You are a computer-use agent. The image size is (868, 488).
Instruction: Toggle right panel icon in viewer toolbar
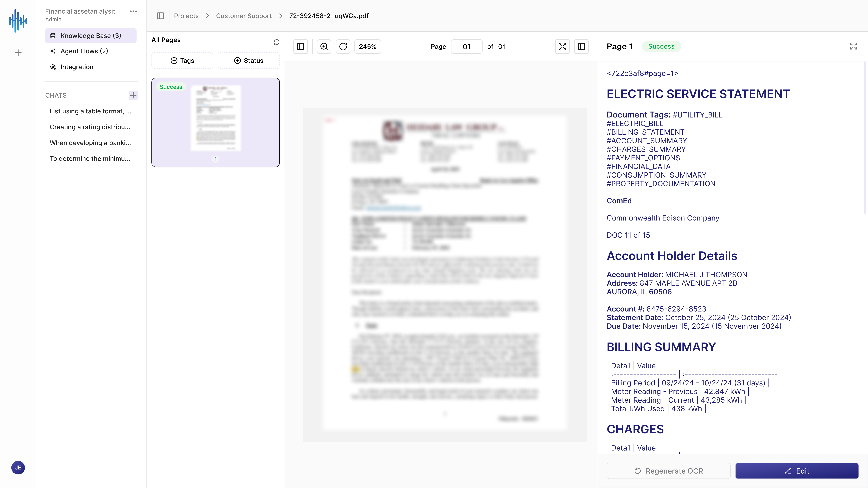click(x=581, y=47)
